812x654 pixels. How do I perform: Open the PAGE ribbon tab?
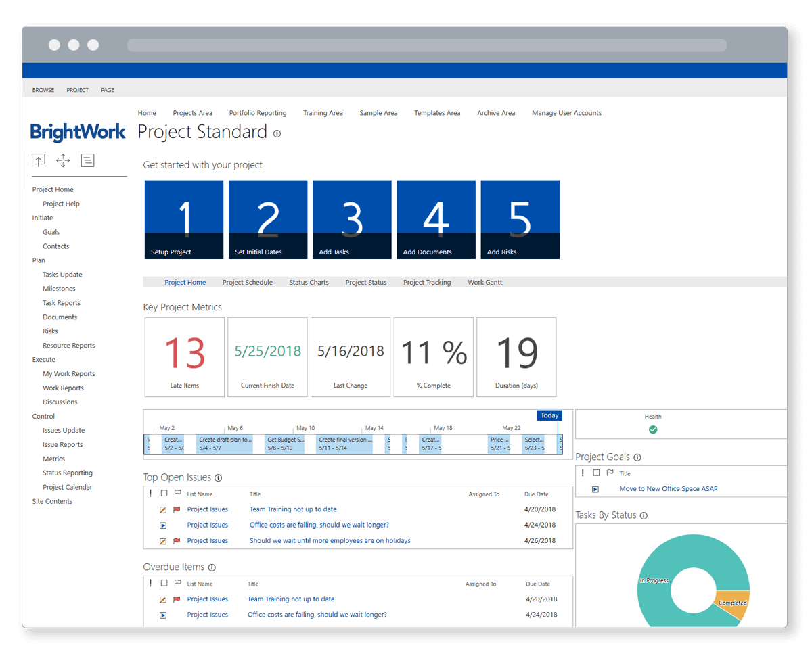[108, 90]
